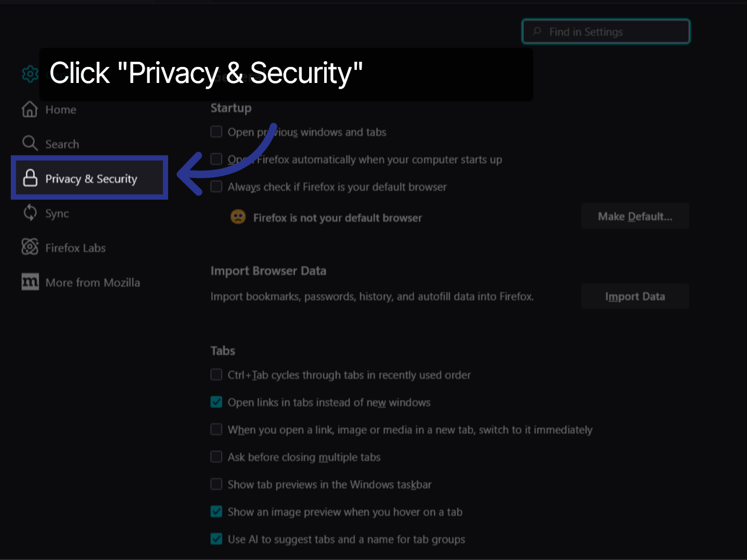Disable AI tab group name suggestions

point(216,539)
